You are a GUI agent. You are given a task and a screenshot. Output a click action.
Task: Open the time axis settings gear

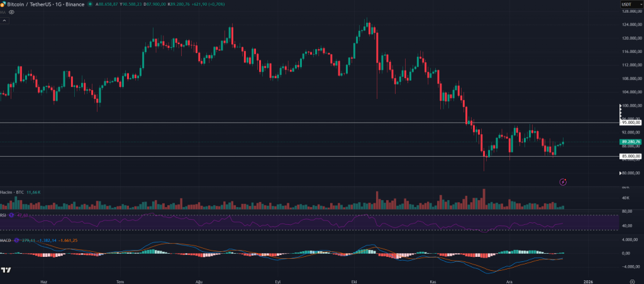point(638,281)
